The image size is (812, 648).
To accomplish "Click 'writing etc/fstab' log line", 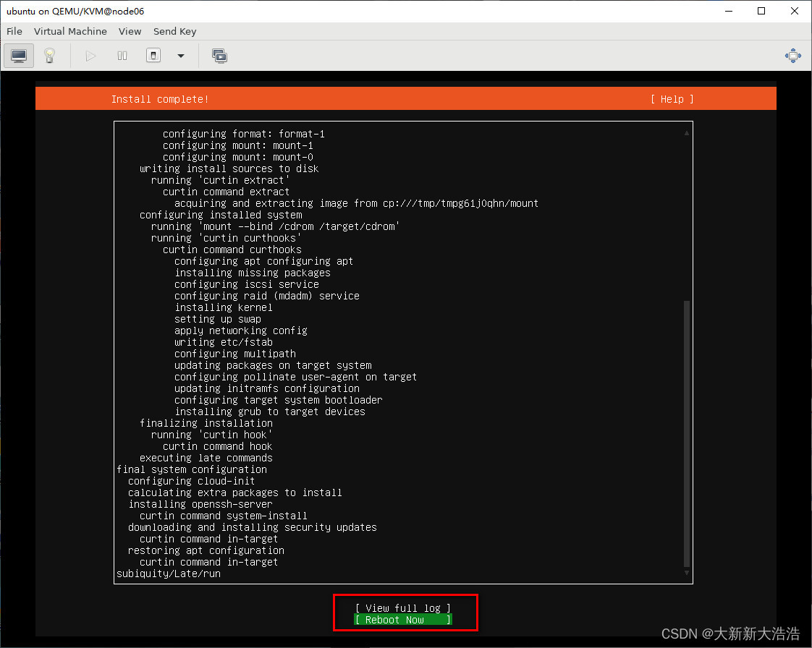I will (x=223, y=342).
